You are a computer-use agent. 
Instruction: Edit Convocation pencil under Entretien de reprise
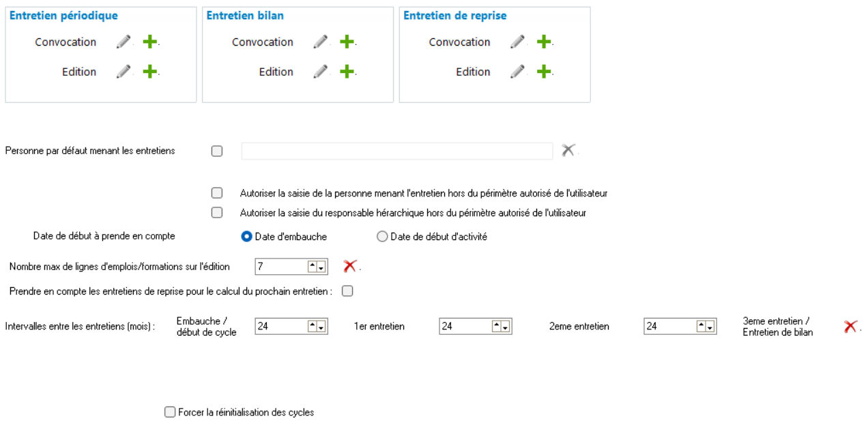click(518, 42)
